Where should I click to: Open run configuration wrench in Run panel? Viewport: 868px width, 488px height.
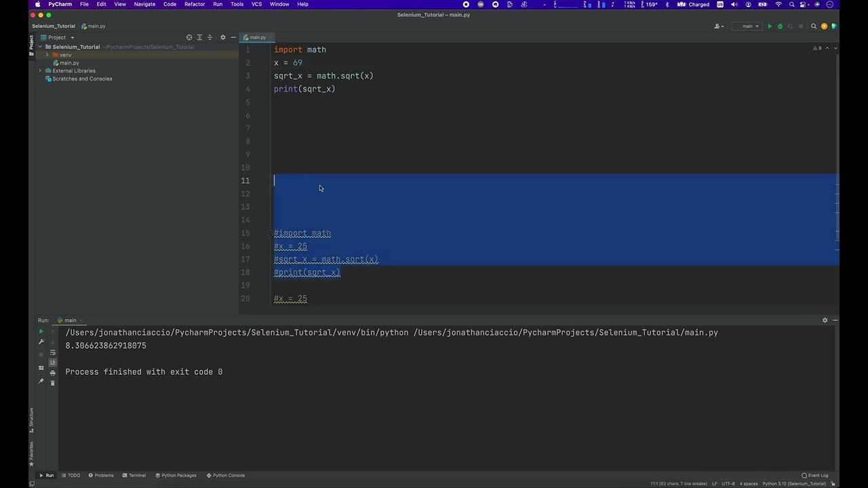pyautogui.click(x=41, y=342)
